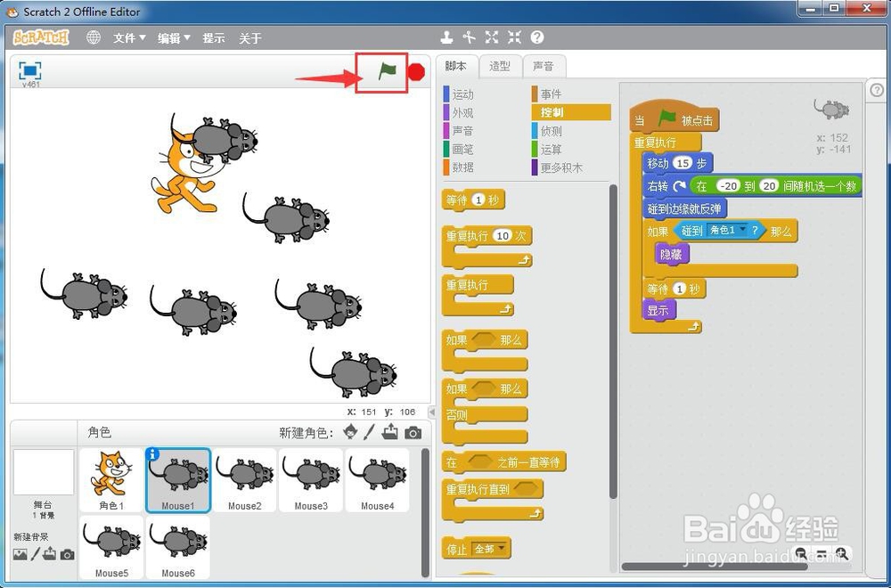Open the 提示 menu
This screenshot has width=891, height=588.
coord(214,38)
